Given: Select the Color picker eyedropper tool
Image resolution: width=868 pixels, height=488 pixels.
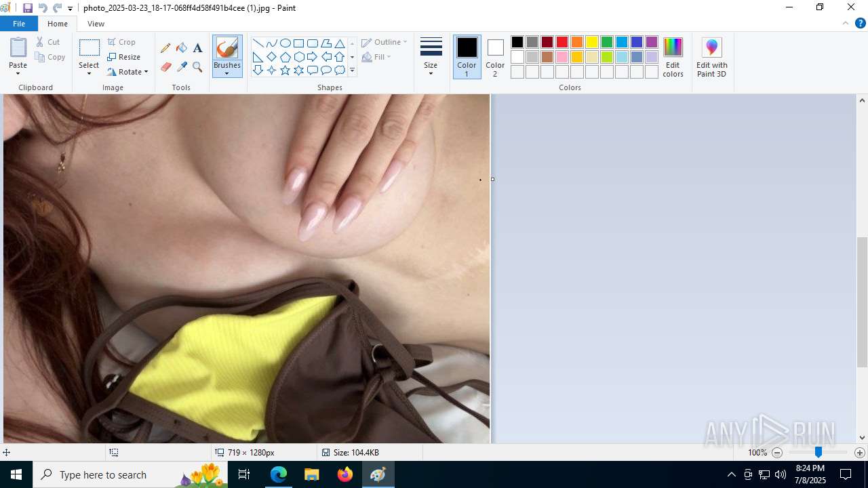Looking at the screenshot, I should tap(182, 66).
